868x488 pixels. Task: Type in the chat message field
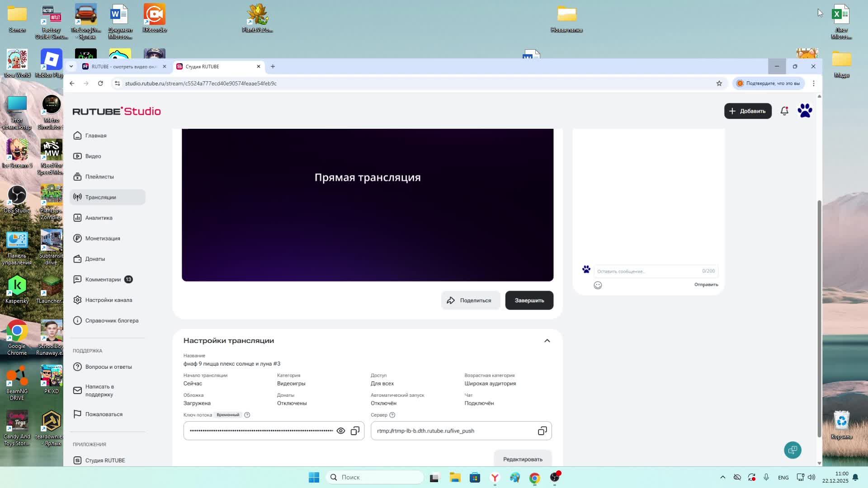click(646, 271)
